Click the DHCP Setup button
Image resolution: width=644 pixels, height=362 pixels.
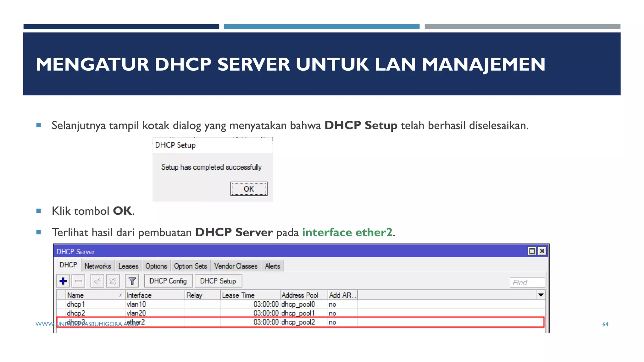pyautogui.click(x=218, y=281)
